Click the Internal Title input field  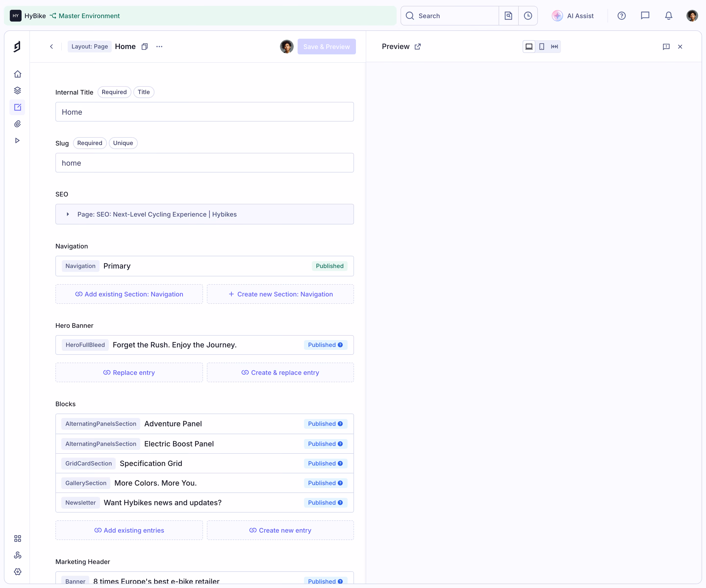[x=204, y=112]
